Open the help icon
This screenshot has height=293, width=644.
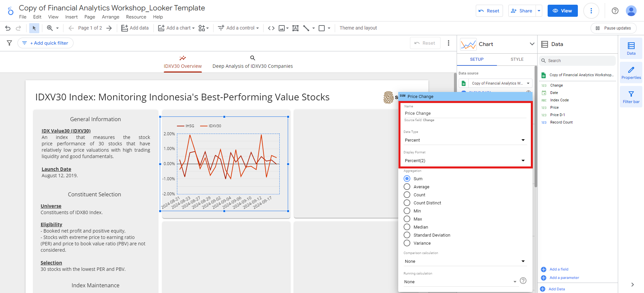(x=615, y=11)
